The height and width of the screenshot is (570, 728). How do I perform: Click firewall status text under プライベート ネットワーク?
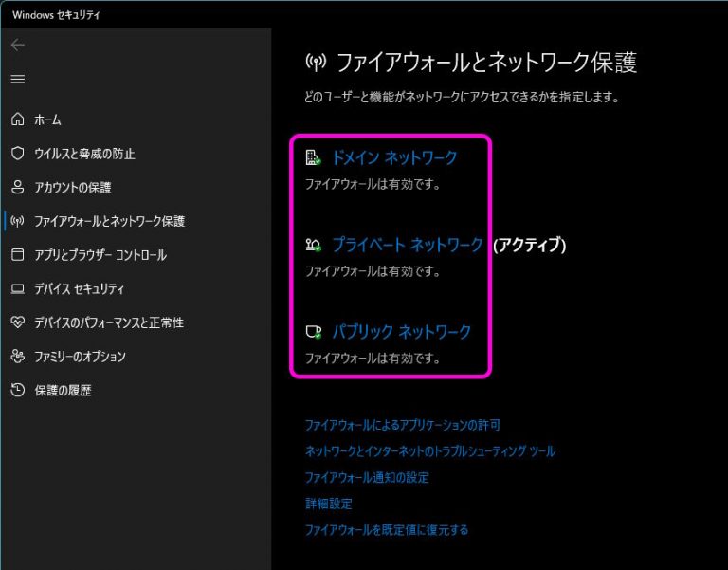click(373, 271)
